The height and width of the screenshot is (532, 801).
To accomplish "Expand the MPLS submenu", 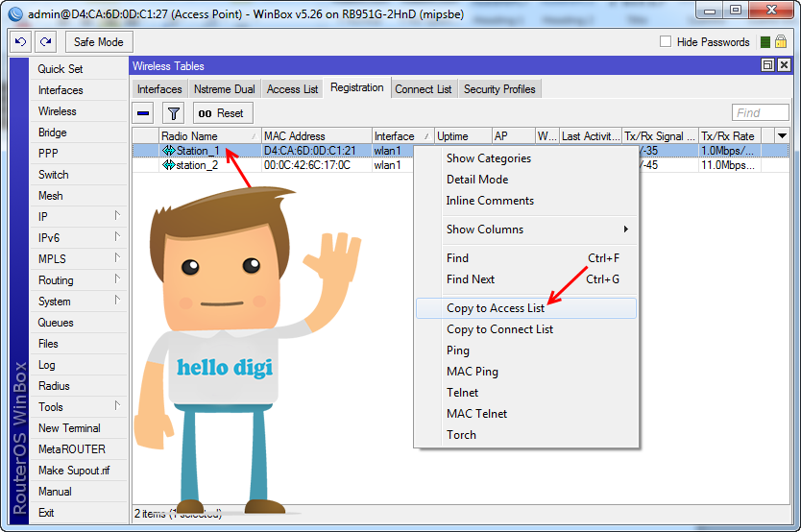I will 117,257.
